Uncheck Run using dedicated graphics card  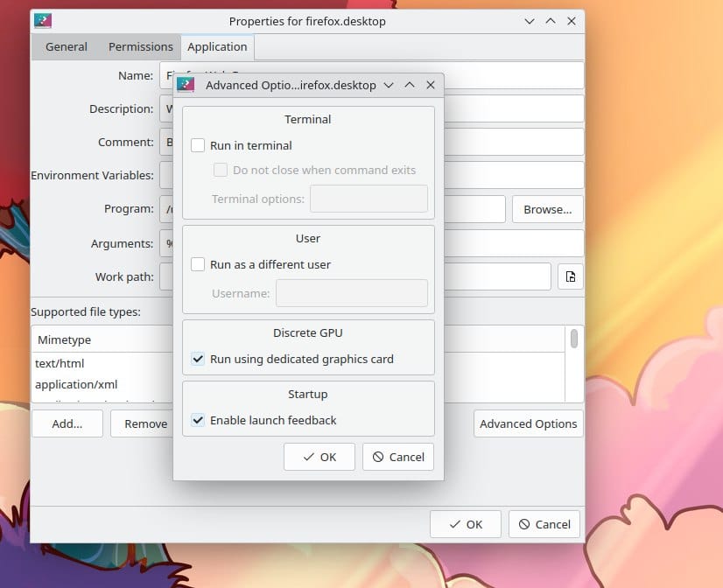pos(198,359)
